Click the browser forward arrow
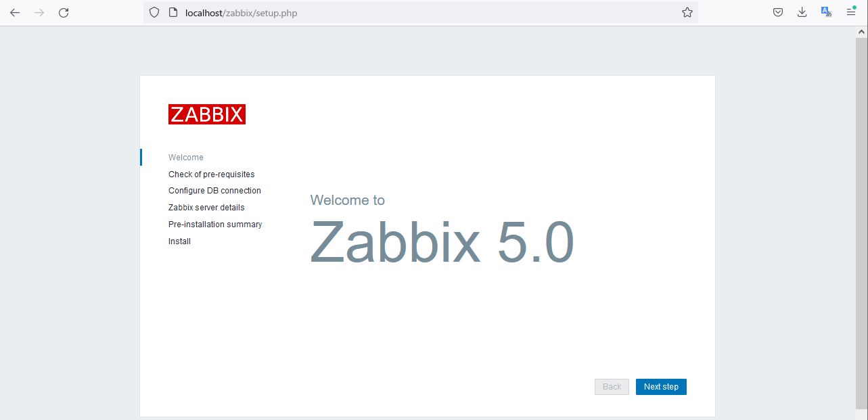The height and width of the screenshot is (420, 868). pyautogui.click(x=39, y=12)
